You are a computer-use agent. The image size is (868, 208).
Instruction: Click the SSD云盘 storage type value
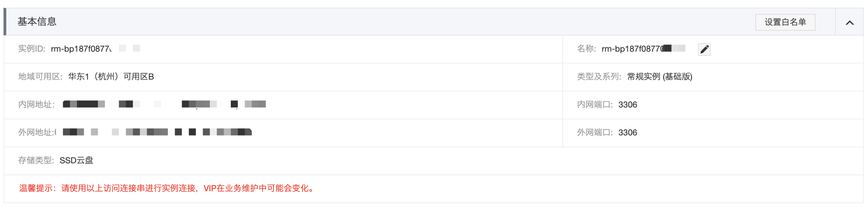[x=76, y=161]
